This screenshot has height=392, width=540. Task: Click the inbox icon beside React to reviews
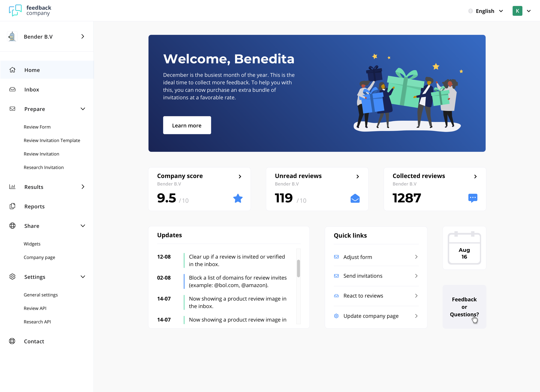tap(336, 296)
